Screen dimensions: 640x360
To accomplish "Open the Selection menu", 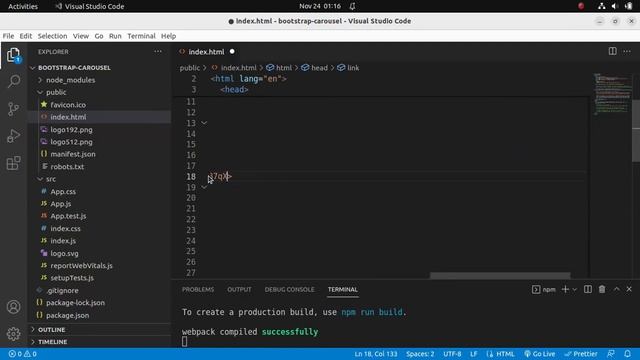I will tap(52, 36).
